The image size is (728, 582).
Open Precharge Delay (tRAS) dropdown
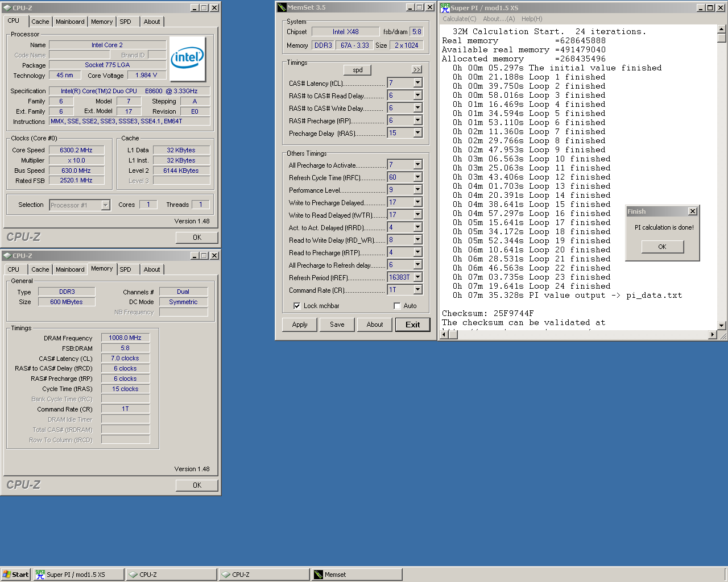[x=417, y=133]
